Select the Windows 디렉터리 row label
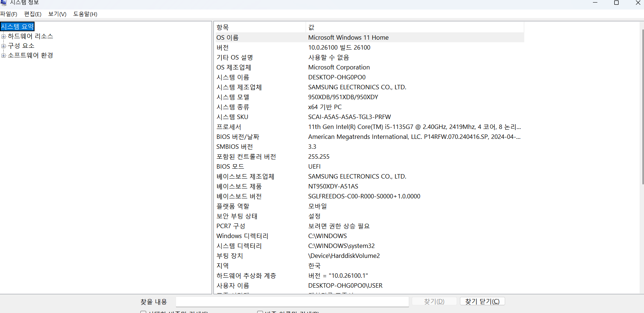Viewport: 644px width, 313px height. click(242, 236)
